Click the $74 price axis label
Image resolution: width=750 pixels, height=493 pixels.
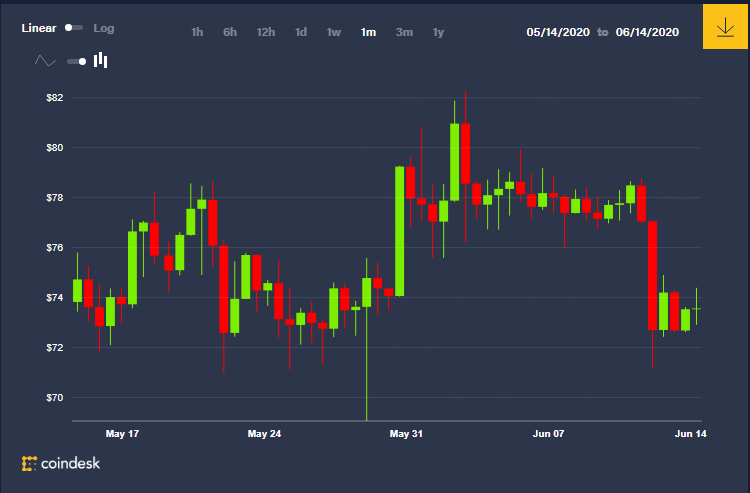[55, 297]
